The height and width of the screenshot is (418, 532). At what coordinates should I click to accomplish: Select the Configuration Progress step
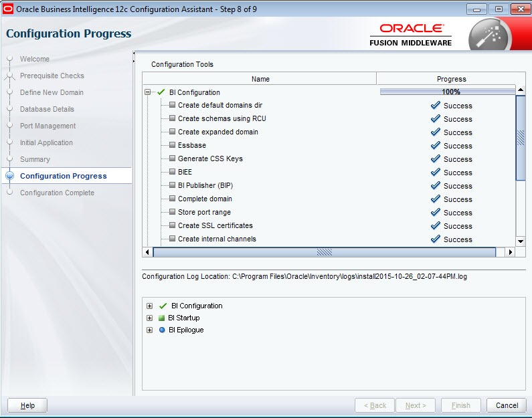click(64, 176)
